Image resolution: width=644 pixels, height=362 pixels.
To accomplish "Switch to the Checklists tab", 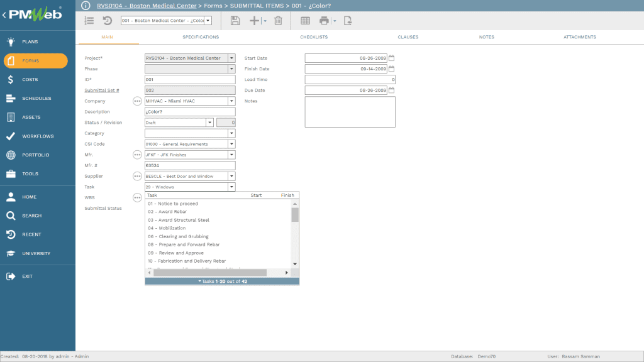I will [314, 37].
